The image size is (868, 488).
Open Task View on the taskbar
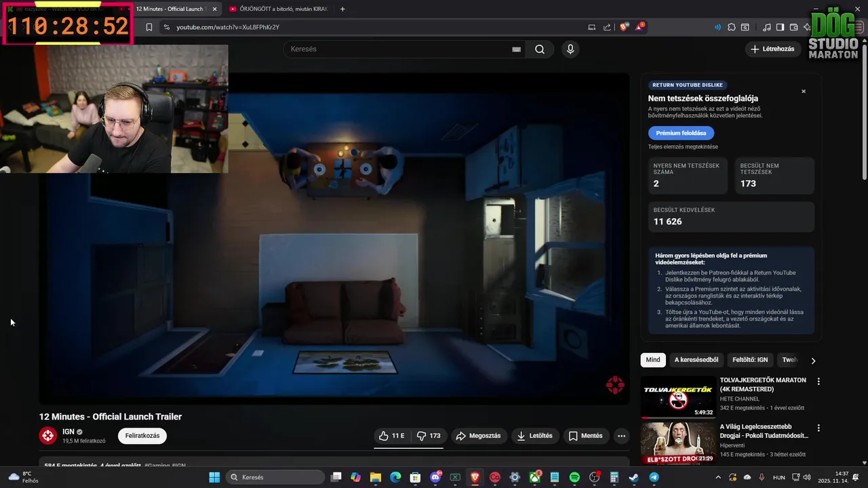pos(336,477)
